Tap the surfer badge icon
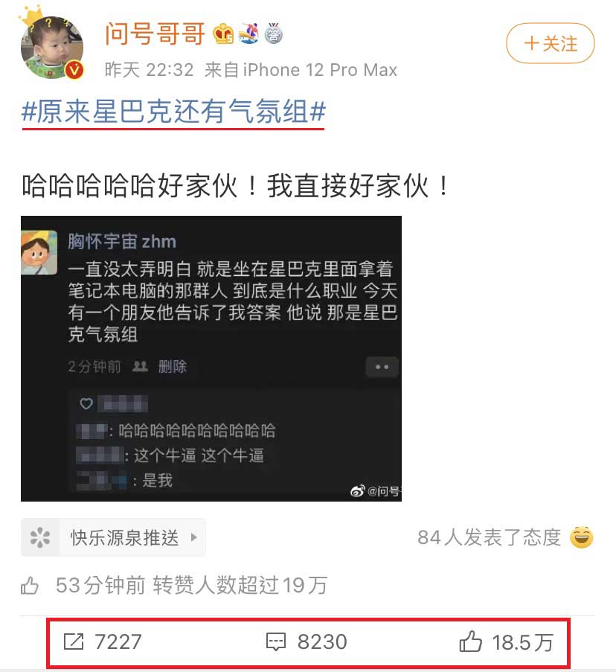Screen dimensions: 616x672 [249, 33]
